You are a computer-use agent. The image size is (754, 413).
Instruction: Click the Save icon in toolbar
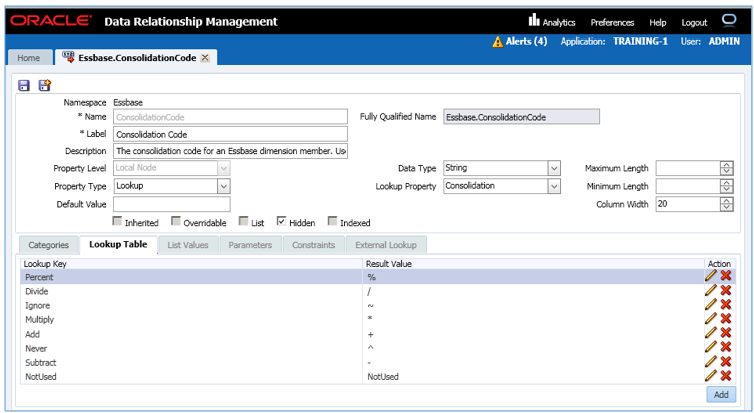24,86
